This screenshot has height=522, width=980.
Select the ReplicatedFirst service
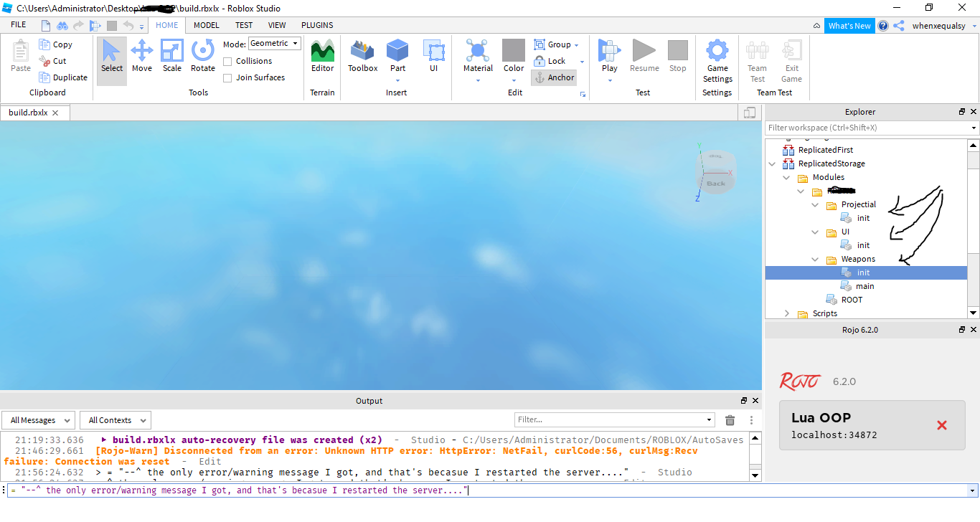(826, 150)
